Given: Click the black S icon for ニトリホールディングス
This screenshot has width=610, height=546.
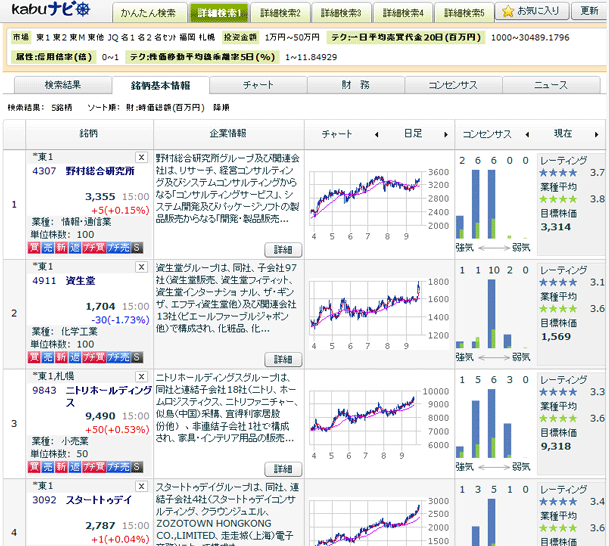Looking at the screenshot, I should pyautogui.click(x=137, y=467).
